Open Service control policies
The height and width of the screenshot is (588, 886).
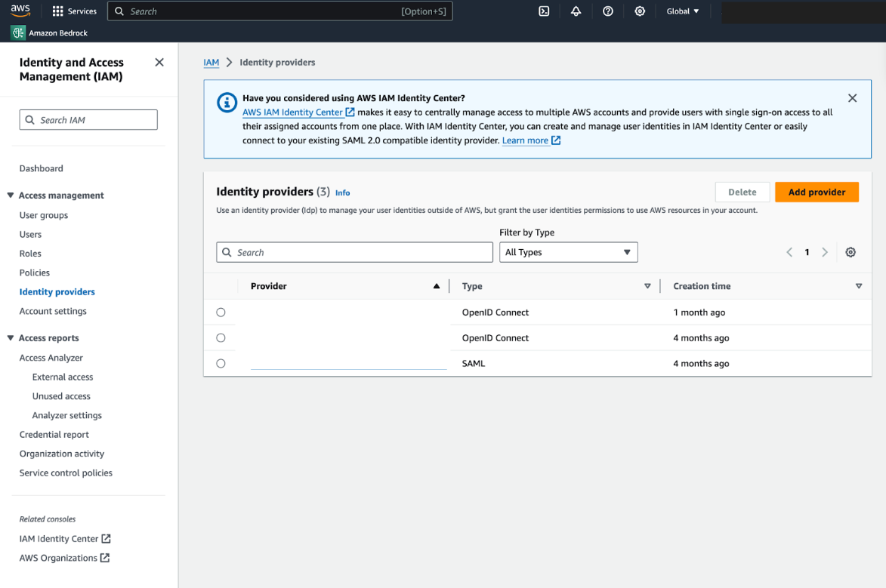pyautogui.click(x=66, y=473)
